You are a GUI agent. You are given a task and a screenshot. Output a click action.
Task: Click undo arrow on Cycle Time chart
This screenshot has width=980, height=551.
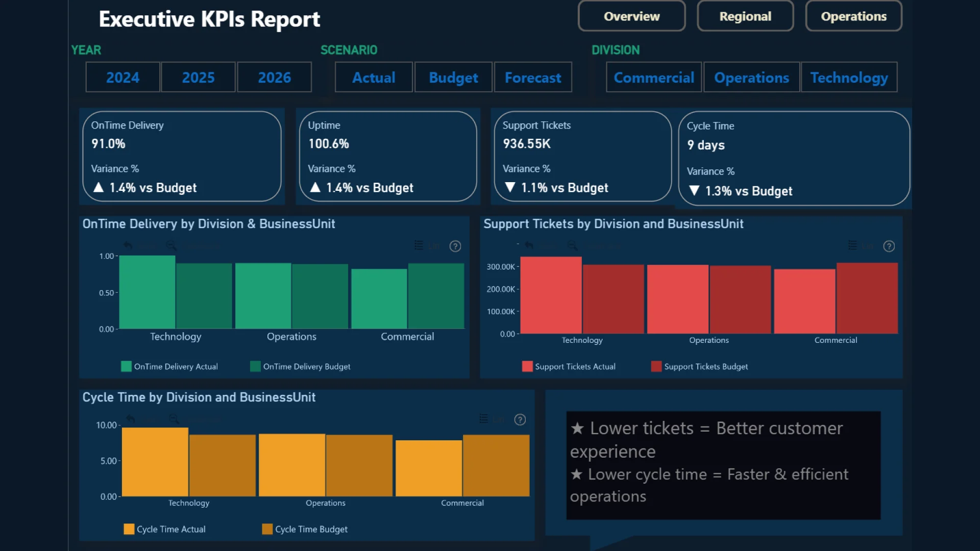[x=131, y=419]
